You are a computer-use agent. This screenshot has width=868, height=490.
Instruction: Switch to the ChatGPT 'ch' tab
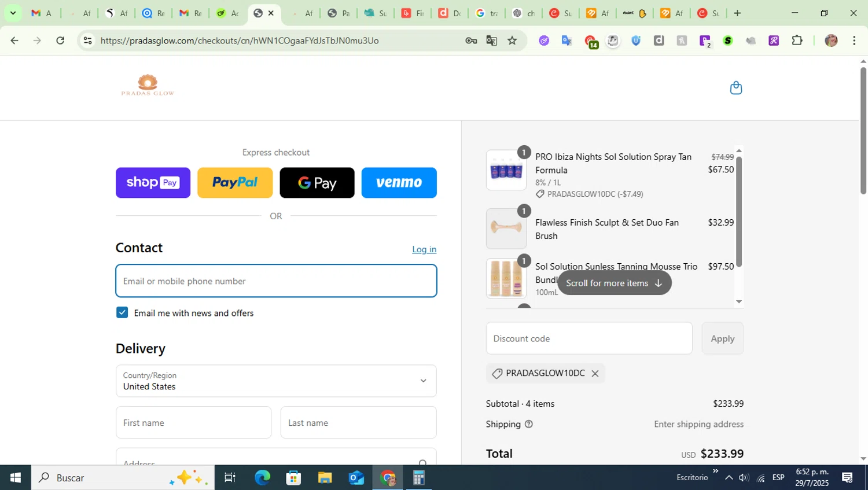pos(524,13)
